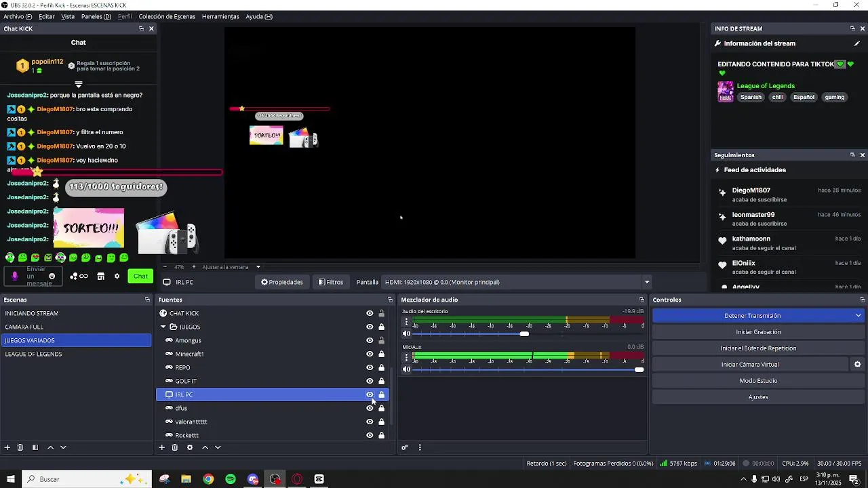Open Vista menu

coord(68,16)
